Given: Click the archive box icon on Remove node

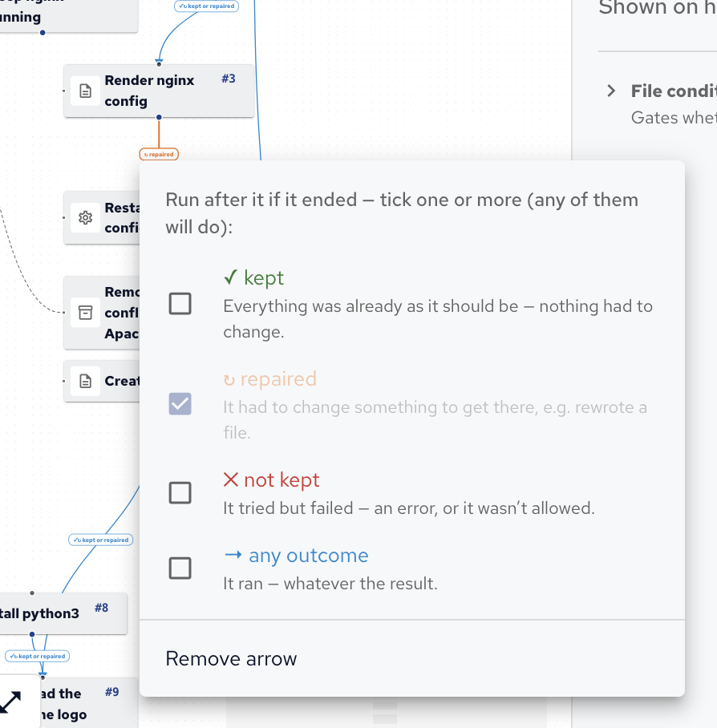Looking at the screenshot, I should (86, 313).
